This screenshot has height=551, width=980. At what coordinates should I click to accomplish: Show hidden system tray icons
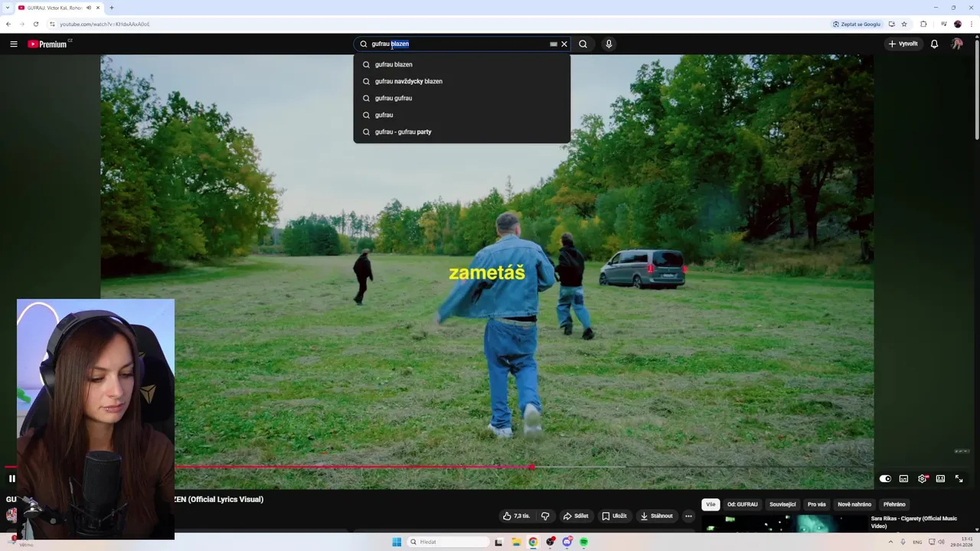890,542
